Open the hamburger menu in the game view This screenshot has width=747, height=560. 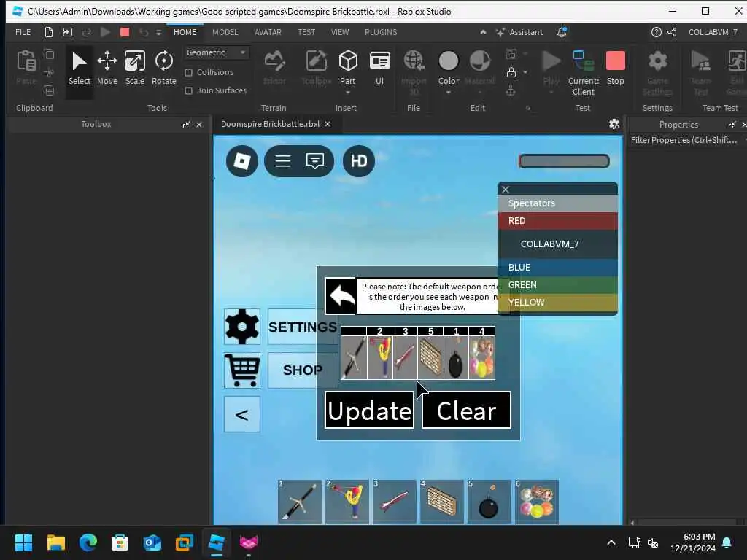283,161
